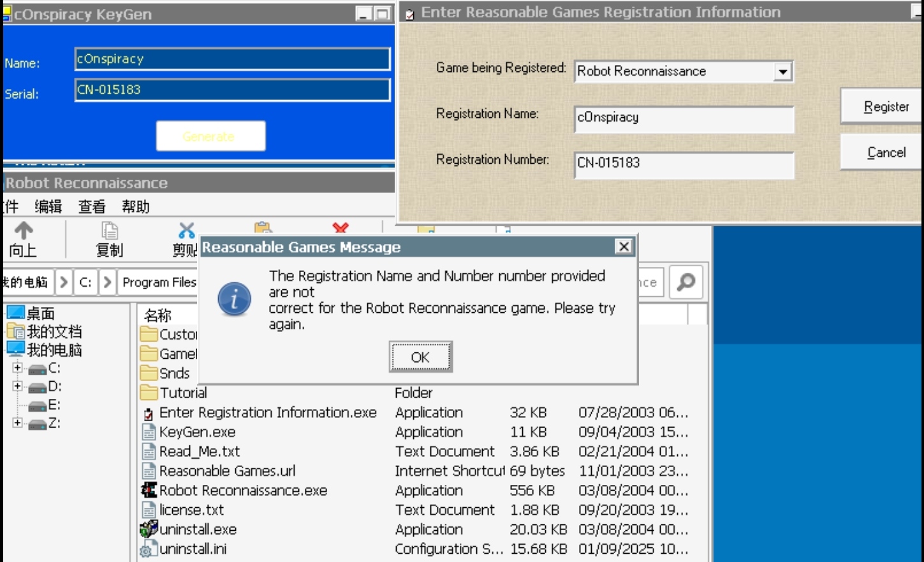Select the license.txt file name
The height and width of the screenshot is (562, 924).
(191, 510)
